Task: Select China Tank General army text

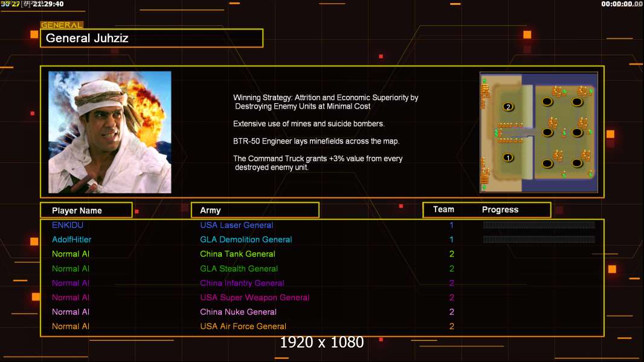Action: (x=237, y=254)
